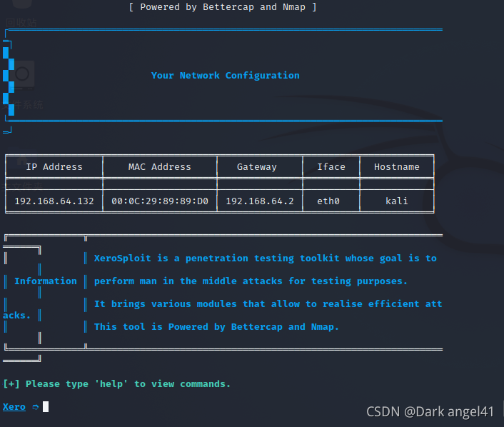The height and width of the screenshot is (427, 504).
Task: Click the eth0 interface cell
Action: (328, 201)
